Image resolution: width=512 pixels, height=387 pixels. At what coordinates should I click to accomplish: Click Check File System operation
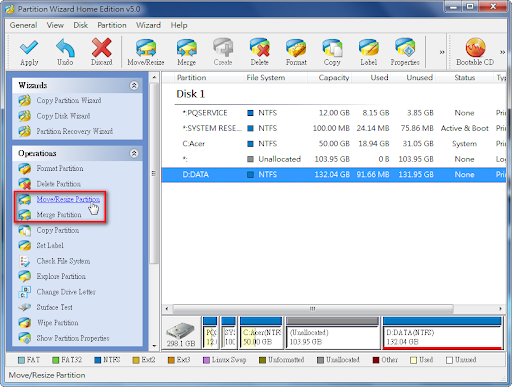click(x=63, y=261)
